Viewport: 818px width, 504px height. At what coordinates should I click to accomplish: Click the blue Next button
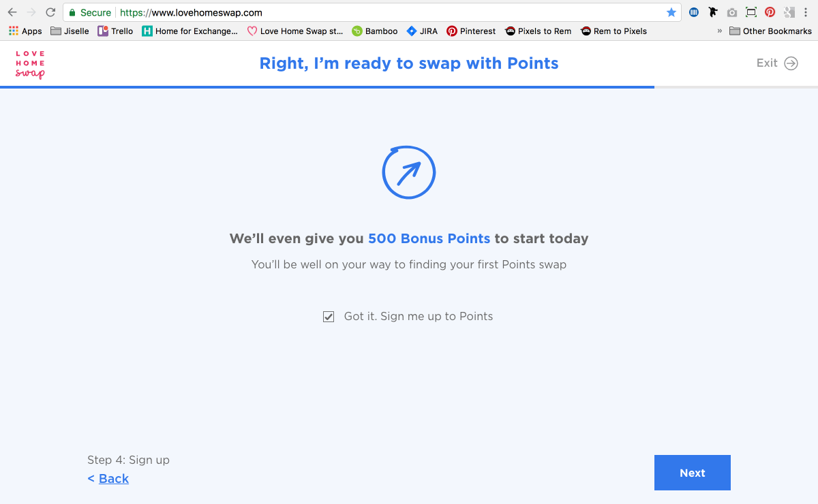tap(693, 473)
